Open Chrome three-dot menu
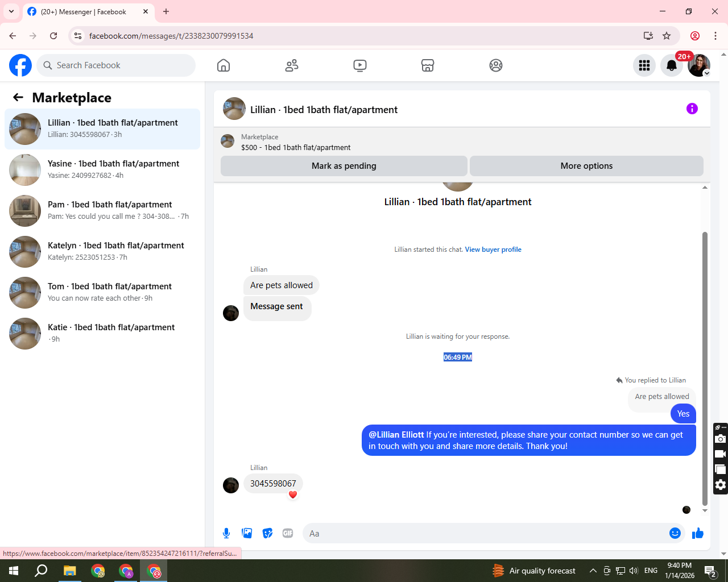 click(715, 36)
